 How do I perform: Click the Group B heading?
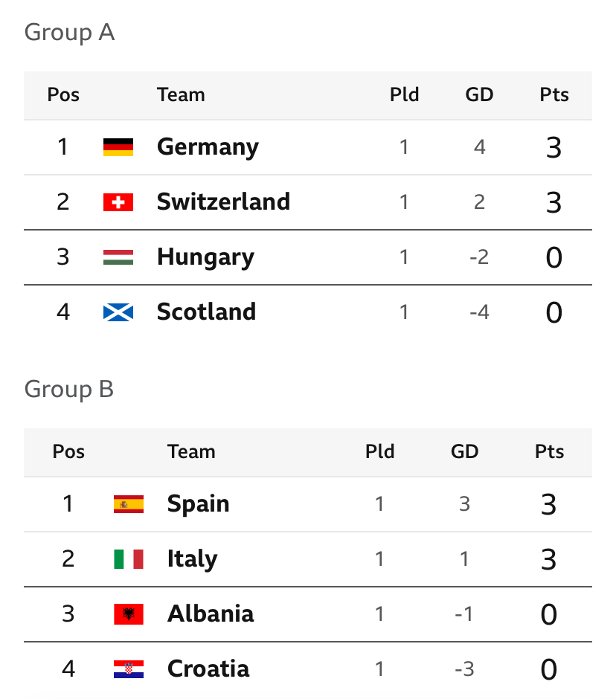69,389
